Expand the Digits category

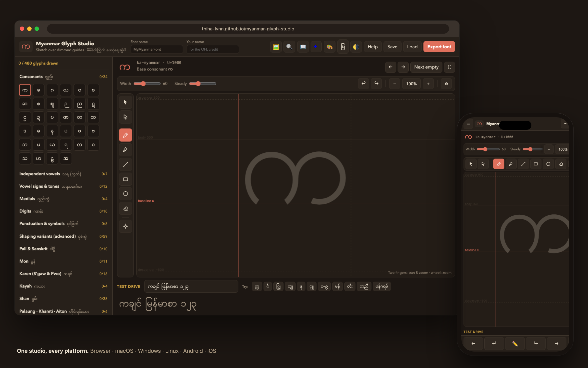(63, 211)
